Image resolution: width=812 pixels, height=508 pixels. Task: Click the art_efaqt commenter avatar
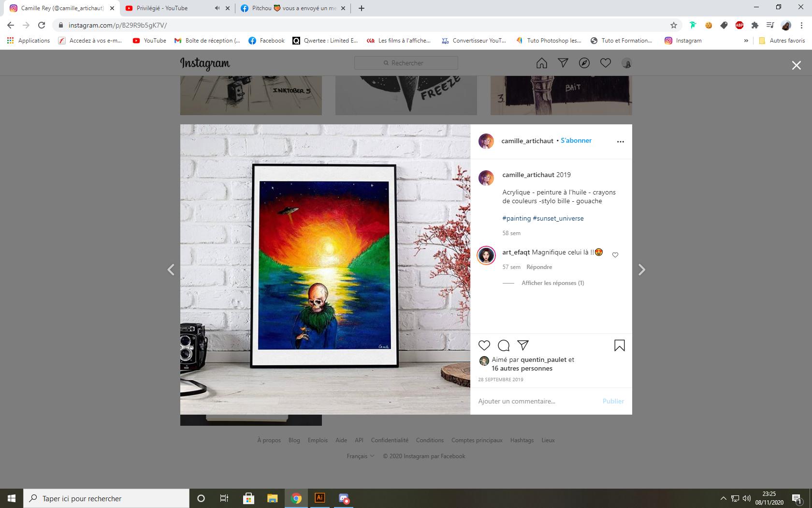[486, 255]
